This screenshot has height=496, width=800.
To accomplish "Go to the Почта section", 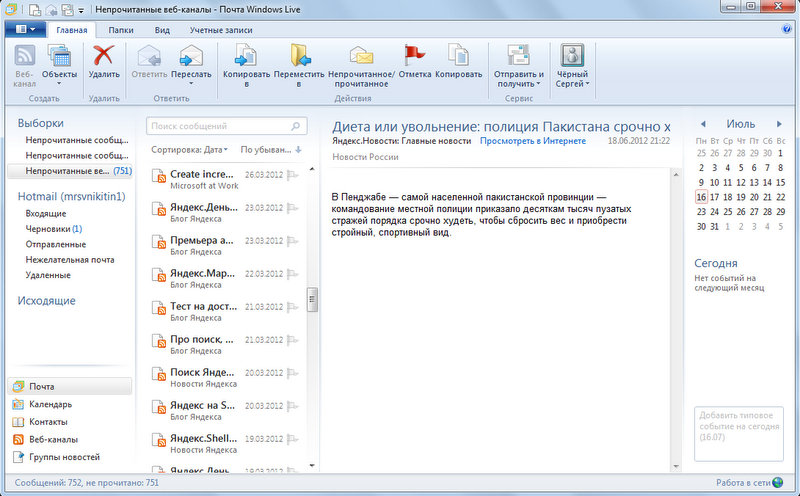I will click(x=69, y=386).
